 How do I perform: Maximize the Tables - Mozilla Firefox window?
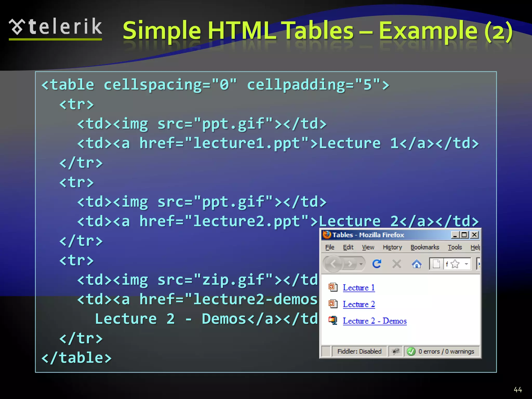pyautogui.click(x=464, y=235)
